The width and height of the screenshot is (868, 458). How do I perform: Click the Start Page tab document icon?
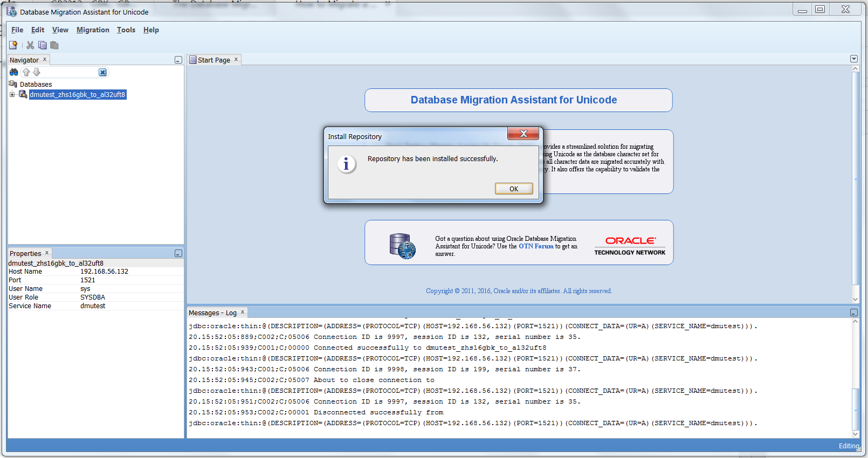point(193,60)
